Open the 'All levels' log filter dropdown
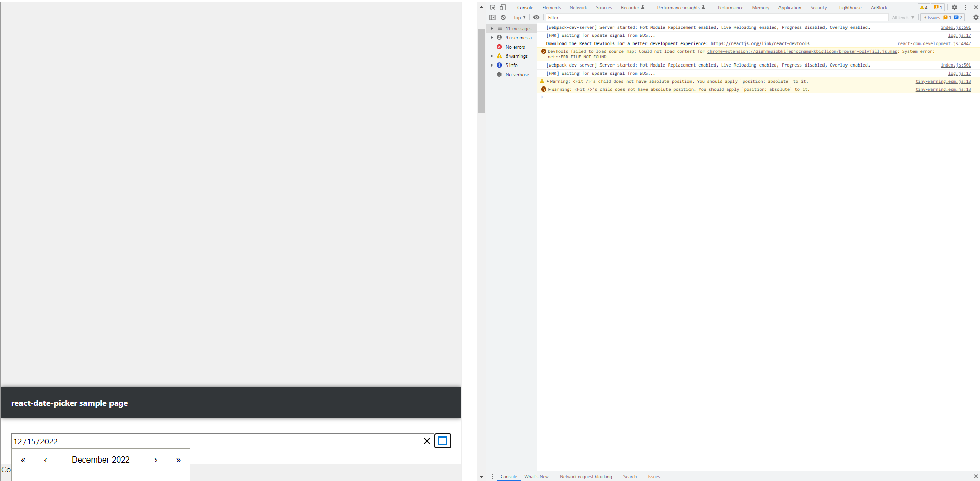The width and height of the screenshot is (980, 481). click(x=903, y=17)
